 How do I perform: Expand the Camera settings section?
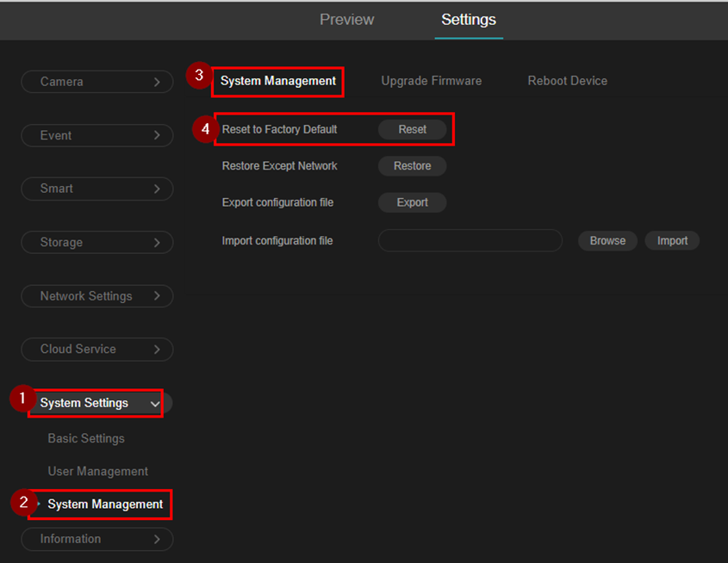(96, 82)
